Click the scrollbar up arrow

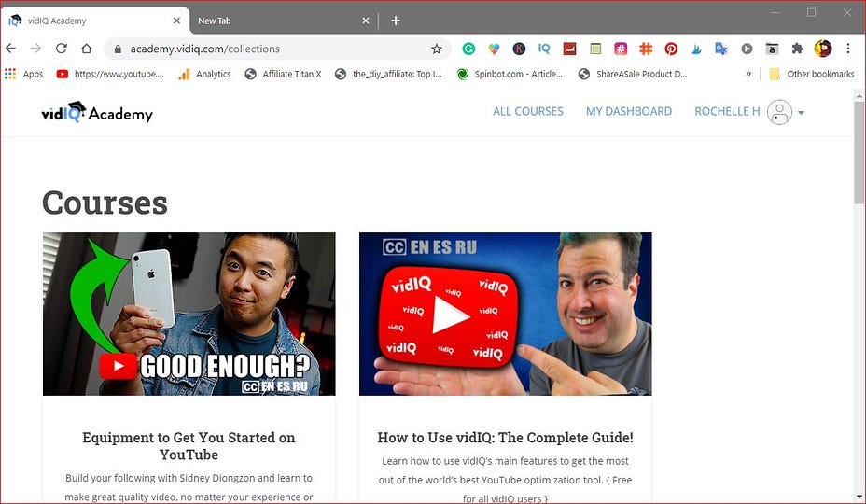[x=859, y=95]
